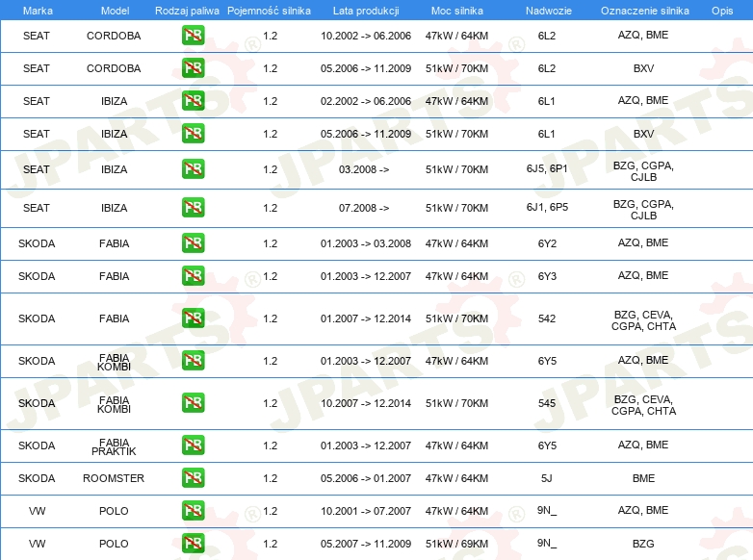Click fuel icon in SKODA FABIA 6Y3 row

click(193, 276)
